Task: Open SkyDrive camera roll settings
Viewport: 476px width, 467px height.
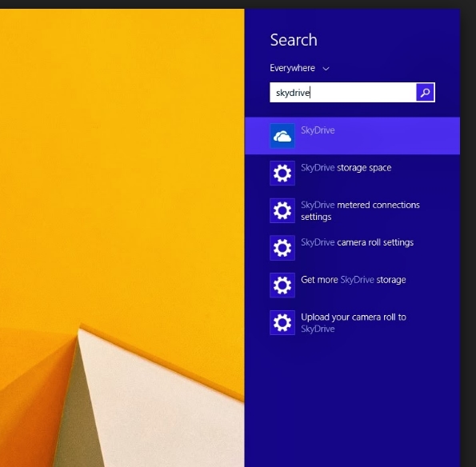Action: tap(357, 242)
